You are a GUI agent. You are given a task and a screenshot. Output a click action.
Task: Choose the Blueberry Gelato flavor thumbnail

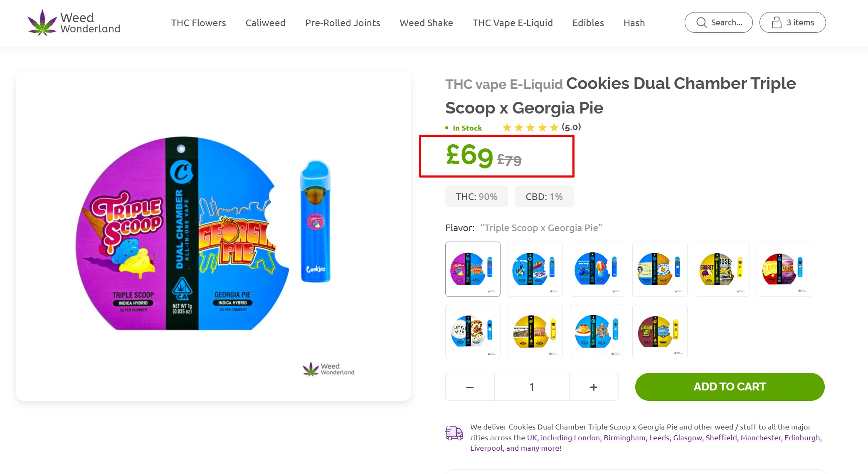(x=597, y=269)
